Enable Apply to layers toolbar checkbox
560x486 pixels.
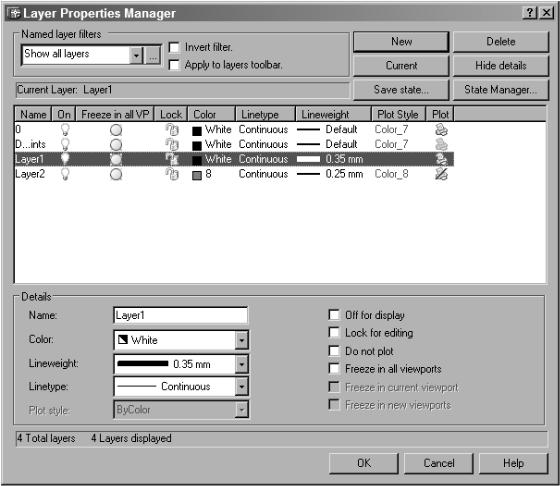[174, 65]
